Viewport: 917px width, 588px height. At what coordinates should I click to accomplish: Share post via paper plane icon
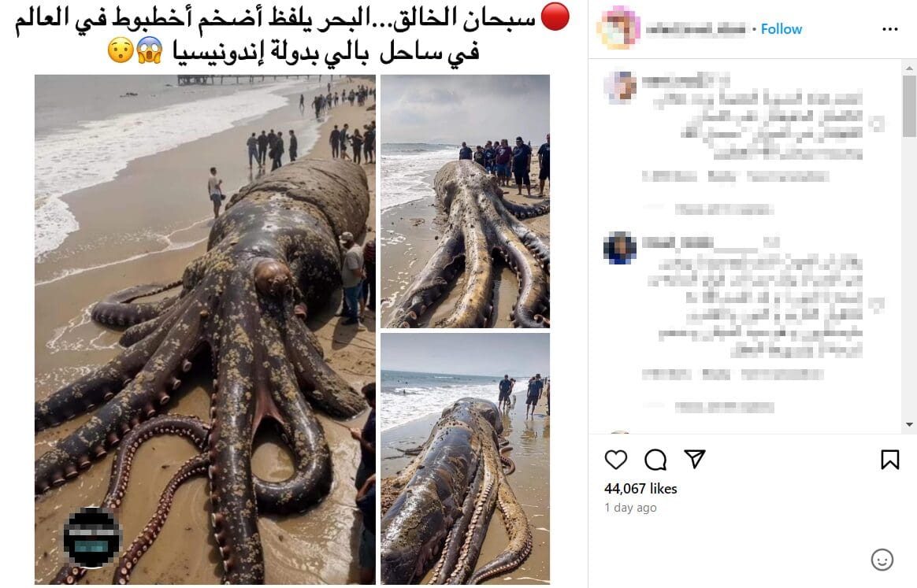[695, 460]
